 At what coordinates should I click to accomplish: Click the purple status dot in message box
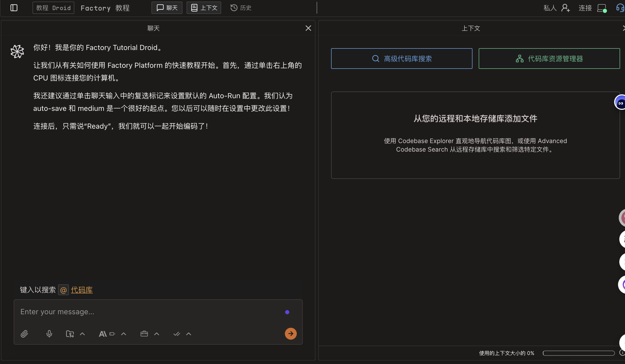pyautogui.click(x=287, y=312)
